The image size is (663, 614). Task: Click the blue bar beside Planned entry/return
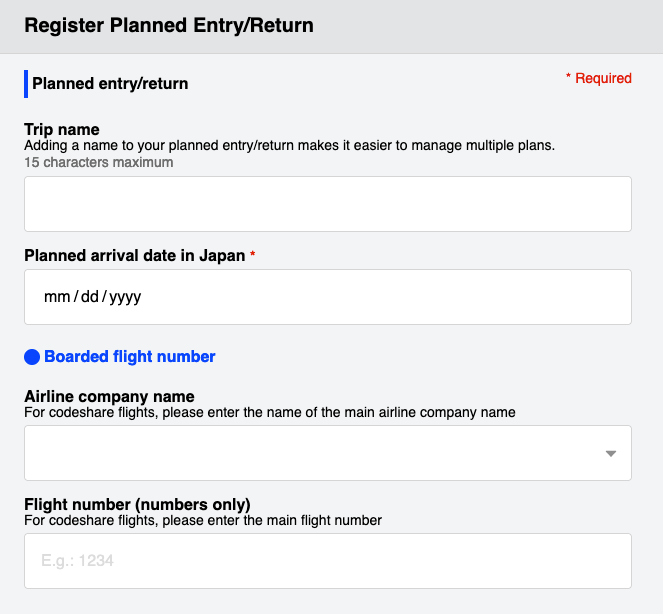click(x=26, y=84)
